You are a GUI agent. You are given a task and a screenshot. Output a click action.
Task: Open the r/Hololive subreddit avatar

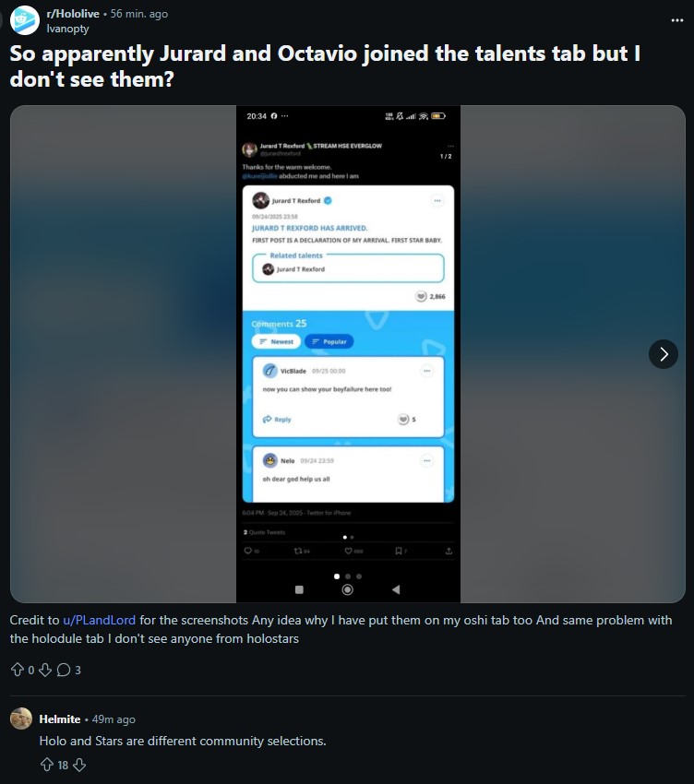24,20
